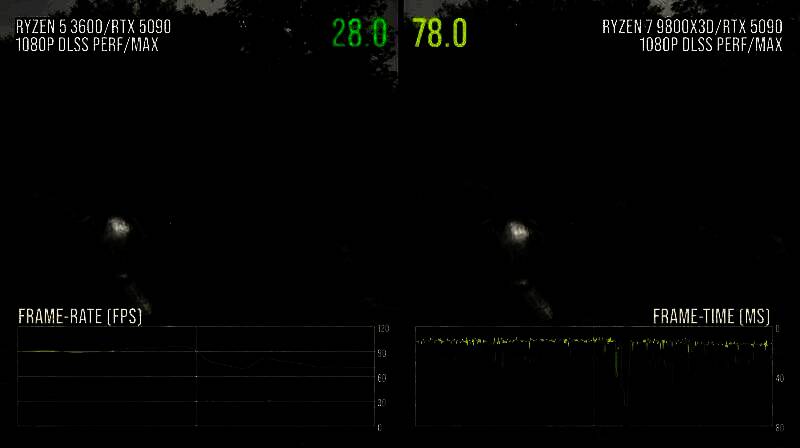
Task: Click the 40 axis label on frame-time graph
Action: (x=778, y=378)
